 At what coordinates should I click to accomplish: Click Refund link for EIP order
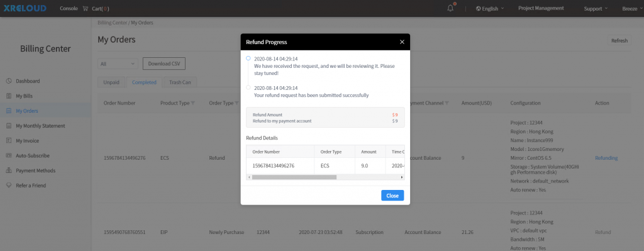coord(603,232)
